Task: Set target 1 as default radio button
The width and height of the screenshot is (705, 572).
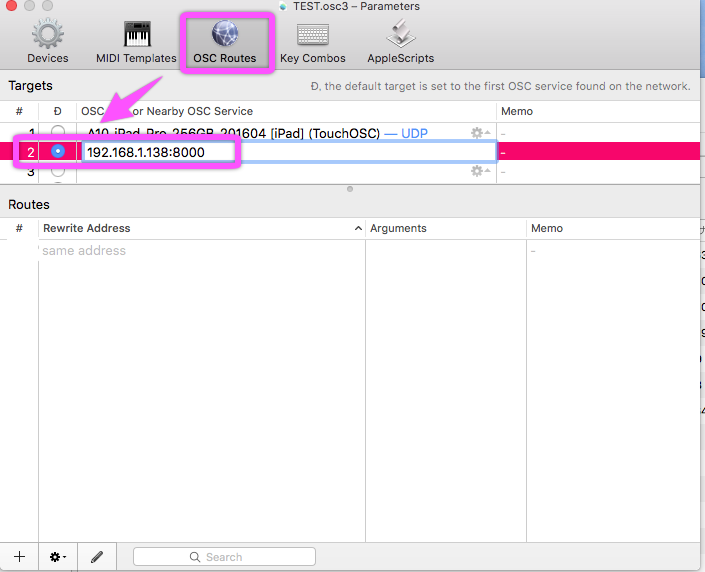Action: pos(58,133)
